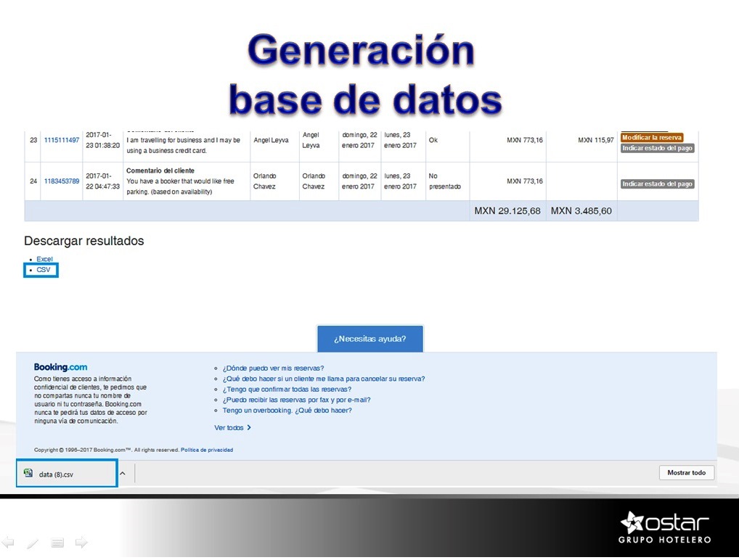This screenshot has height=560, width=739.
Task: Open the slideshow pen tool
Action: point(33,543)
